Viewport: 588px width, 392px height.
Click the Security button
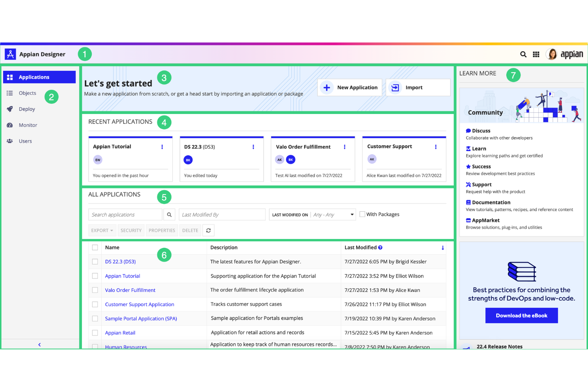click(131, 230)
